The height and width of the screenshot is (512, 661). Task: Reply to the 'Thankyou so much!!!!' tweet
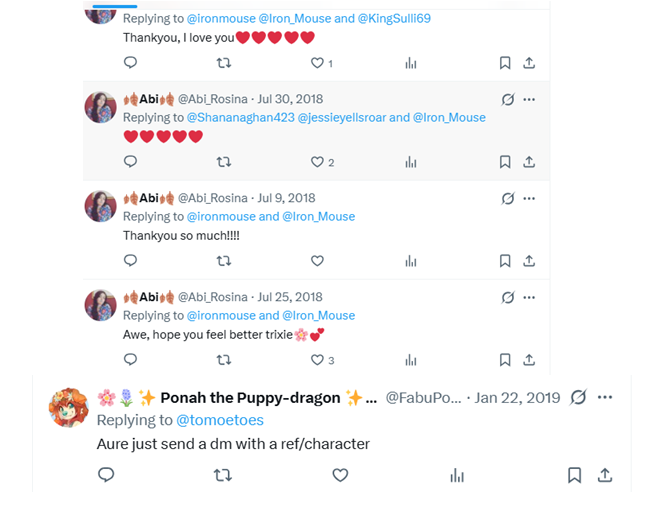coord(130,261)
